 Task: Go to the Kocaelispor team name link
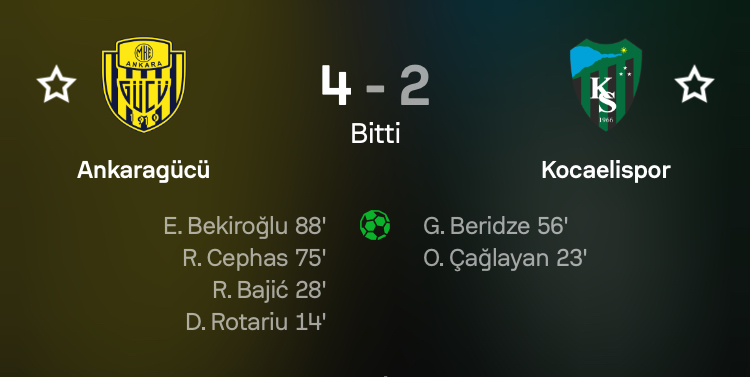tap(606, 170)
